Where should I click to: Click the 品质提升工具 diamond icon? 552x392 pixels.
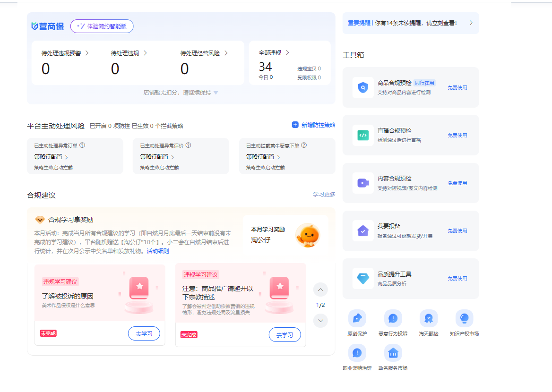pyautogui.click(x=362, y=278)
